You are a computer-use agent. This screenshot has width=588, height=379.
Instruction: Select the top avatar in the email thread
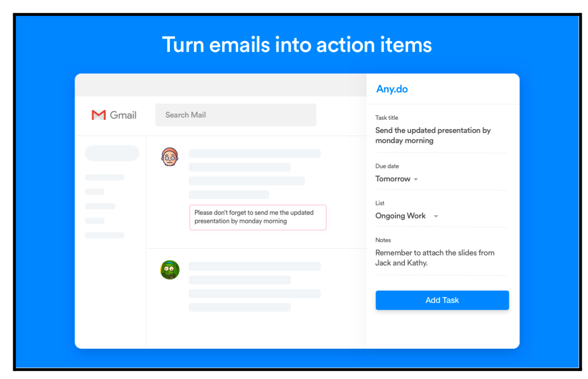click(x=170, y=157)
